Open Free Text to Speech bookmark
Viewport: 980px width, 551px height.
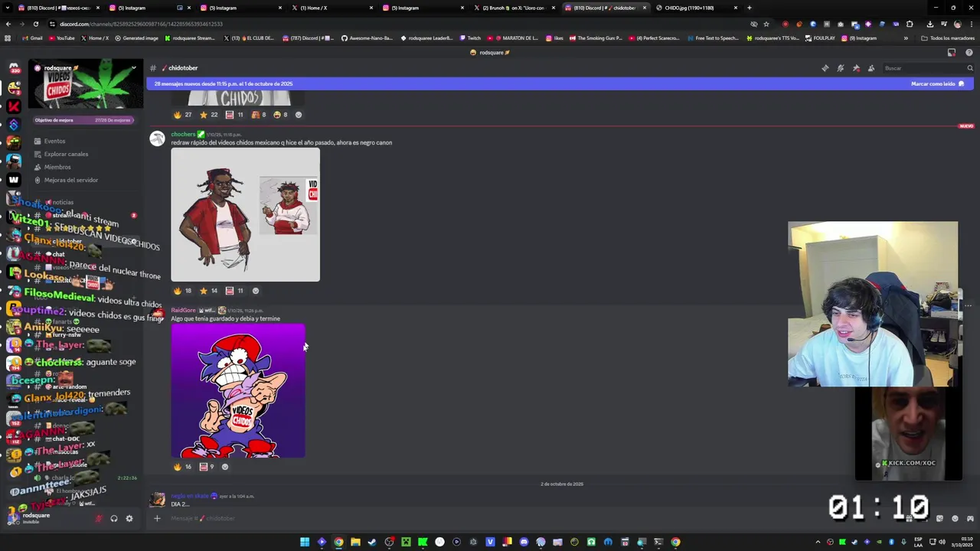(x=714, y=38)
